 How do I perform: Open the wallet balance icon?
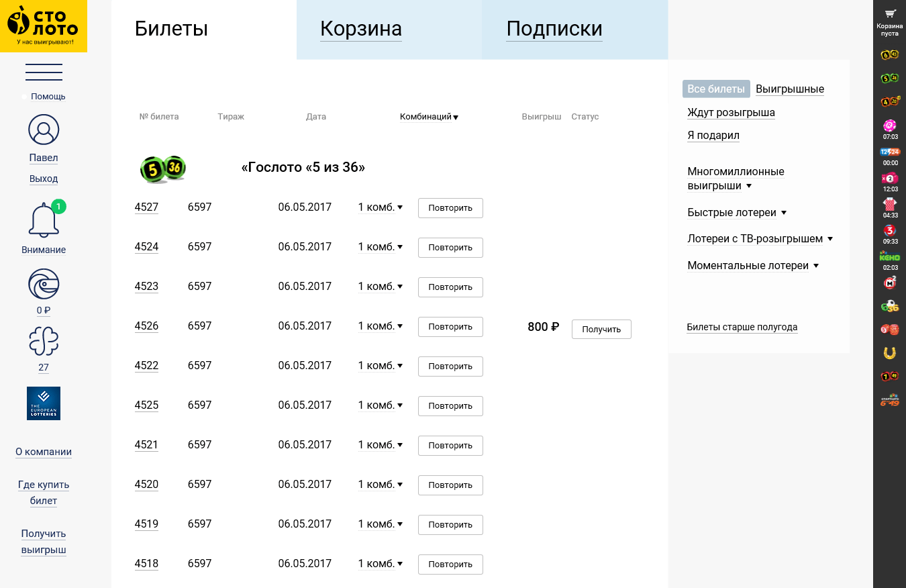coord(44,285)
